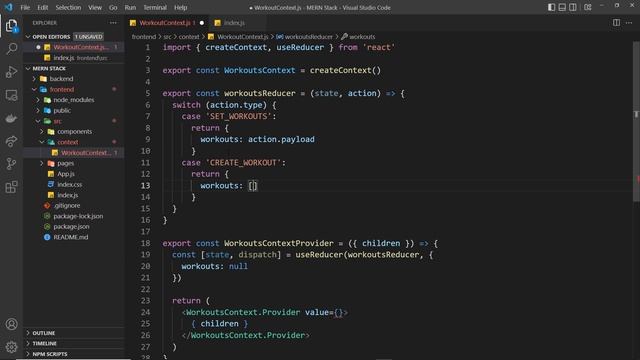
Task: Click frontend in breadcrumb path
Action: [144, 37]
